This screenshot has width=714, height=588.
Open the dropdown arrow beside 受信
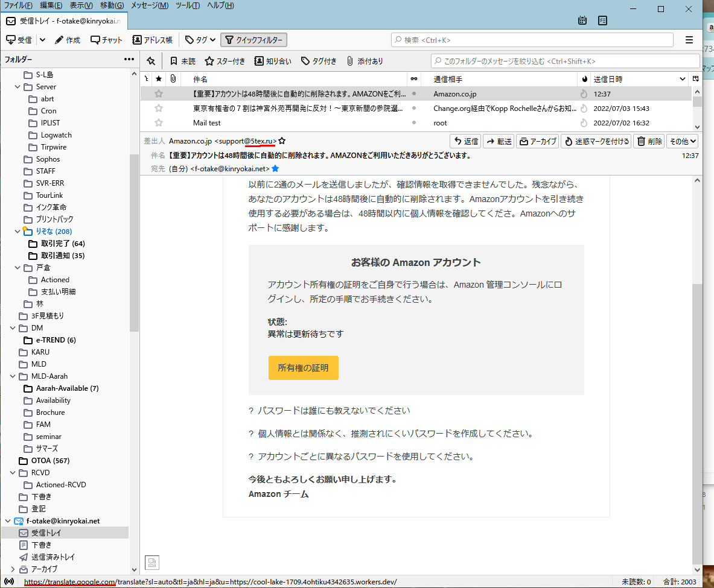coord(42,40)
